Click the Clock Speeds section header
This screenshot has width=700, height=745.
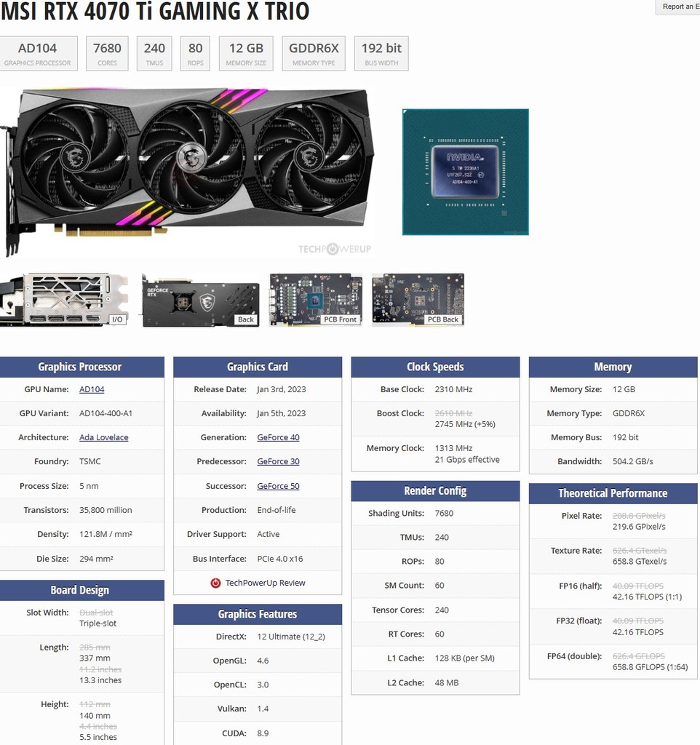[x=435, y=367]
